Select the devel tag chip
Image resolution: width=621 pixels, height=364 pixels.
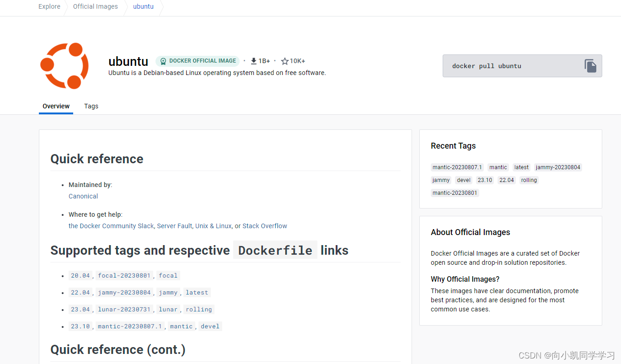point(463,180)
